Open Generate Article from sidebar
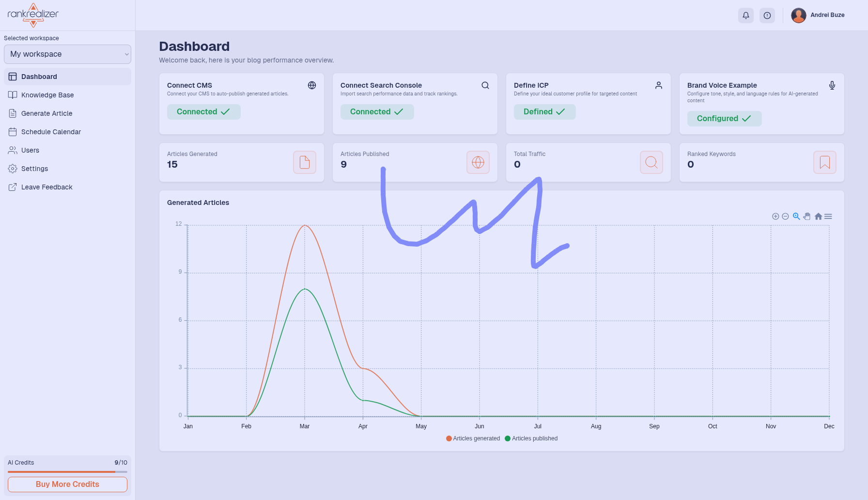868x500 pixels. click(46, 113)
